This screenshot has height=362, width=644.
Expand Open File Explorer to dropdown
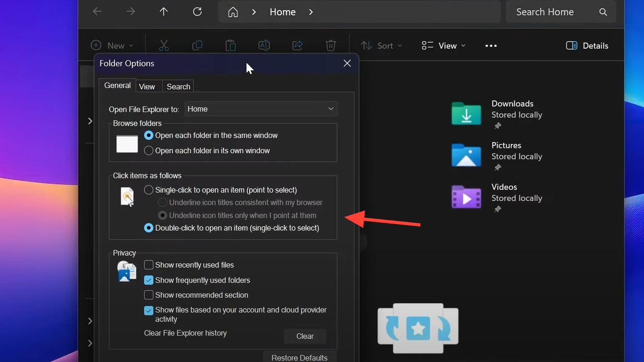tap(261, 109)
